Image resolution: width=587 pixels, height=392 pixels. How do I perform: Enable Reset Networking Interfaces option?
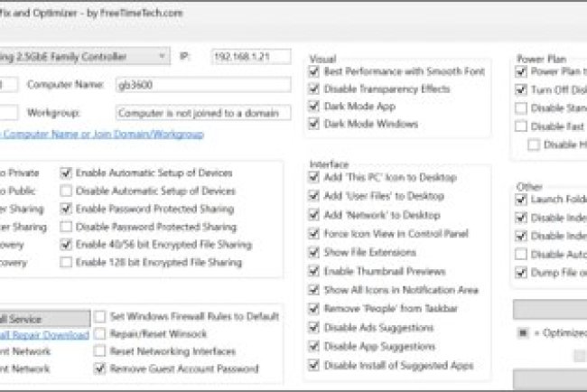[101, 351]
